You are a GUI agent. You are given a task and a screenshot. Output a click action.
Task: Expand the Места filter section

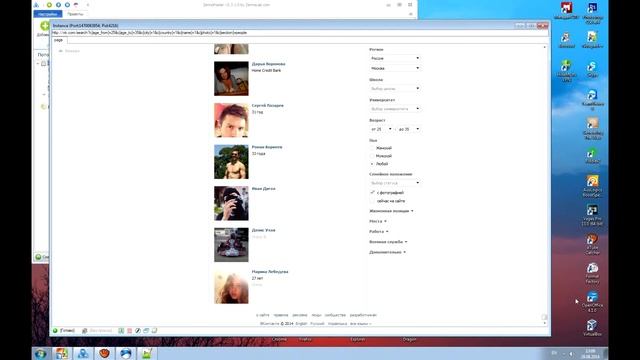(378, 221)
